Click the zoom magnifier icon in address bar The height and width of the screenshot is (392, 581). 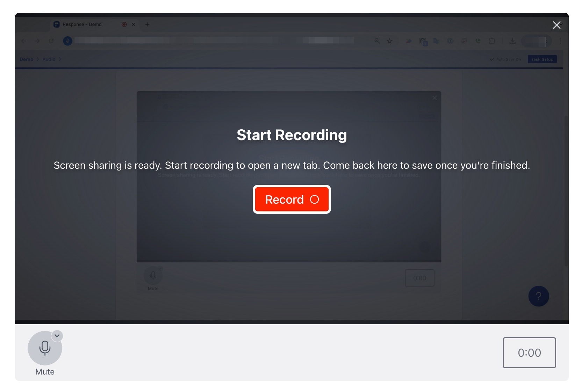[x=377, y=41]
